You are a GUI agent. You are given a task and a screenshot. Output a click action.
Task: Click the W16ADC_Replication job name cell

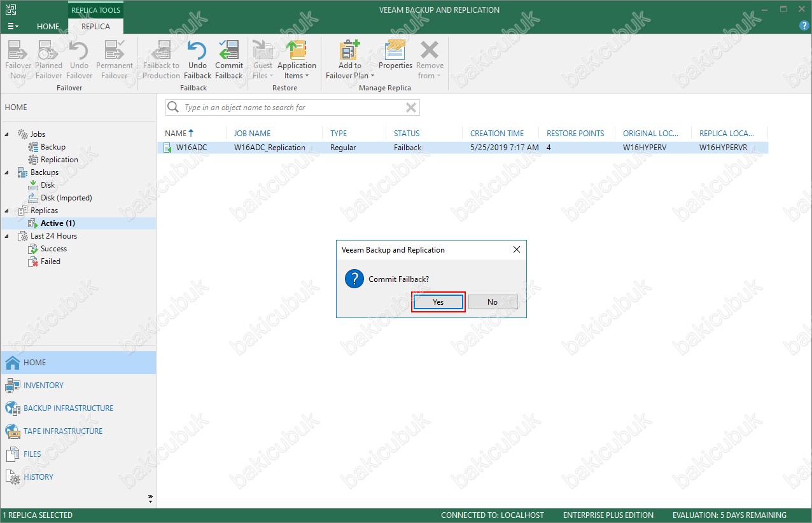269,148
